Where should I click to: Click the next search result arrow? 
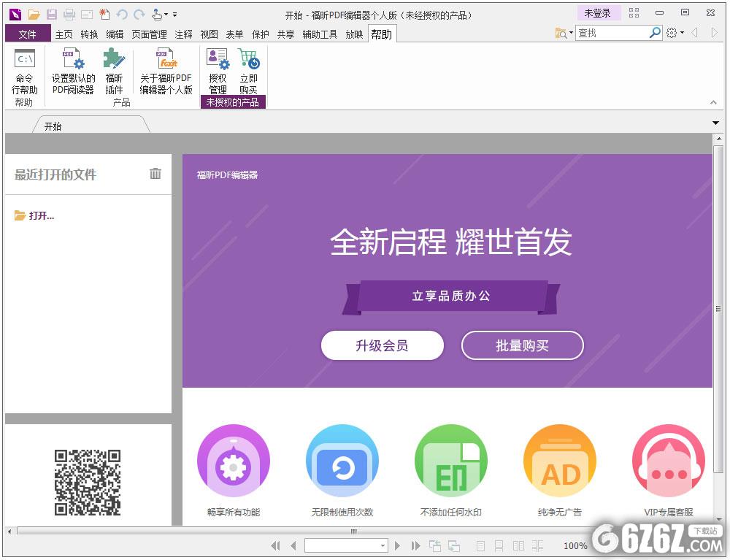coord(715,33)
